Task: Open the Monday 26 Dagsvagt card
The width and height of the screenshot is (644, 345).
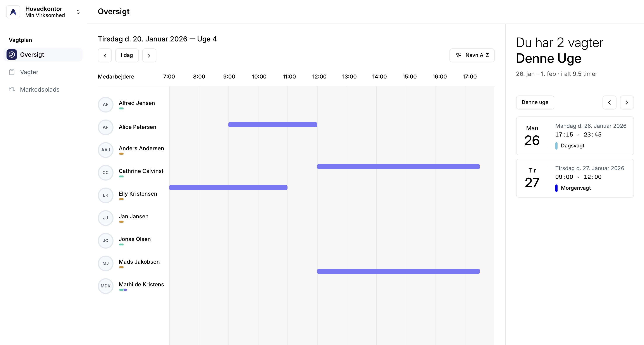Action: 575,136
